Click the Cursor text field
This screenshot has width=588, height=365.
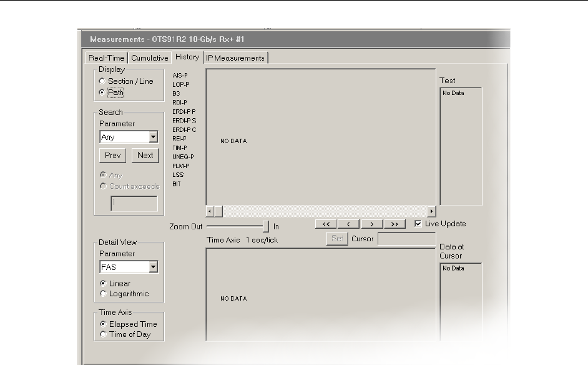tap(406, 239)
